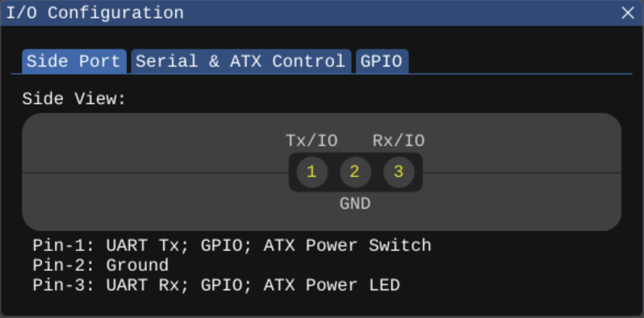
Task: Select pin 2 in the connector diagram
Action: [355, 172]
